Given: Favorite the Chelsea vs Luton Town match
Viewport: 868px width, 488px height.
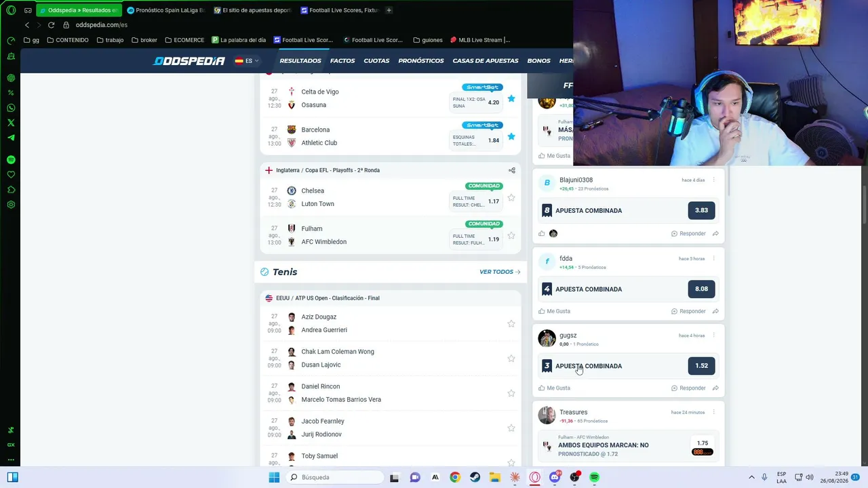Looking at the screenshot, I should tap(511, 198).
